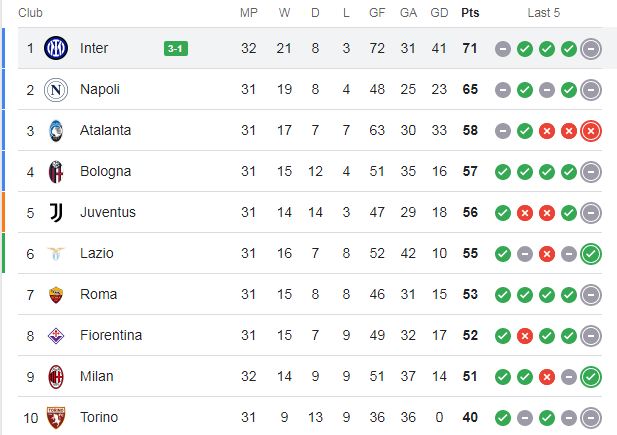Open the Napoli team link
Viewport: 617px width, 435px height.
coord(100,89)
